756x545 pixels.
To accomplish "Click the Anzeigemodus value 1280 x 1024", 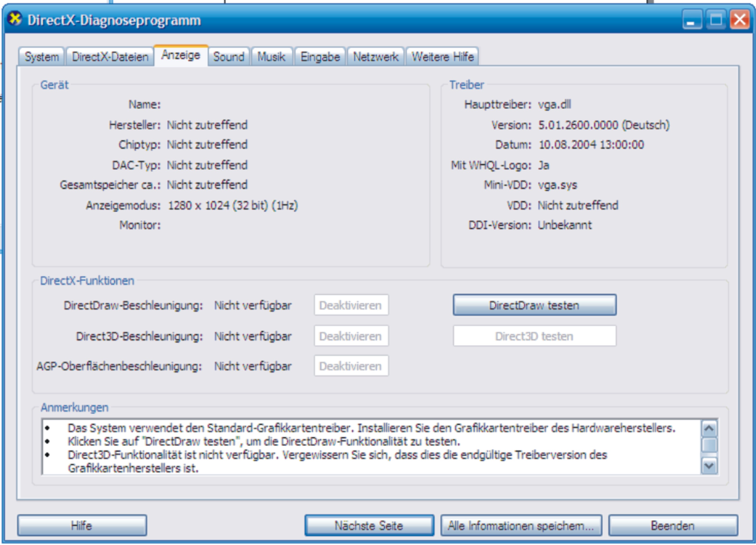I will click(233, 205).
